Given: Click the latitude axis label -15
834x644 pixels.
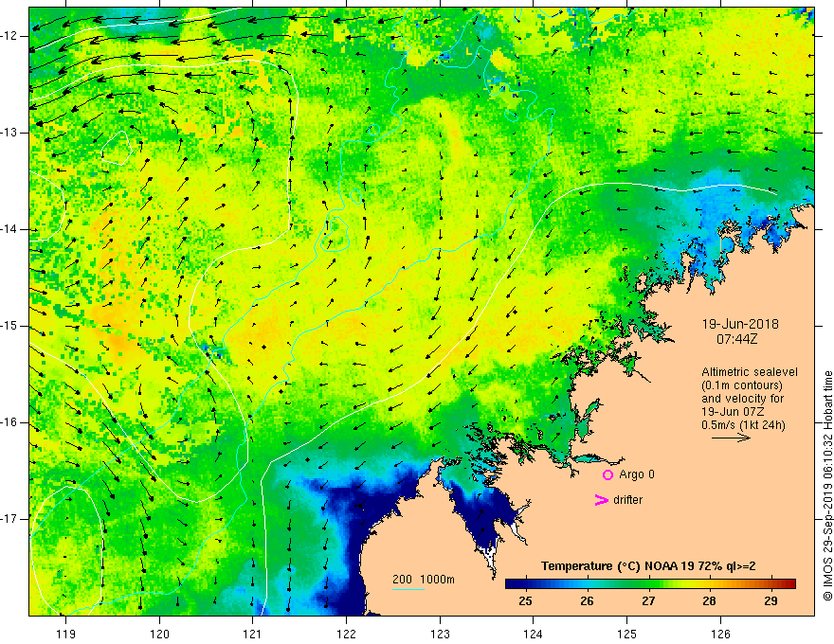Looking at the screenshot, I should pyautogui.click(x=11, y=326).
